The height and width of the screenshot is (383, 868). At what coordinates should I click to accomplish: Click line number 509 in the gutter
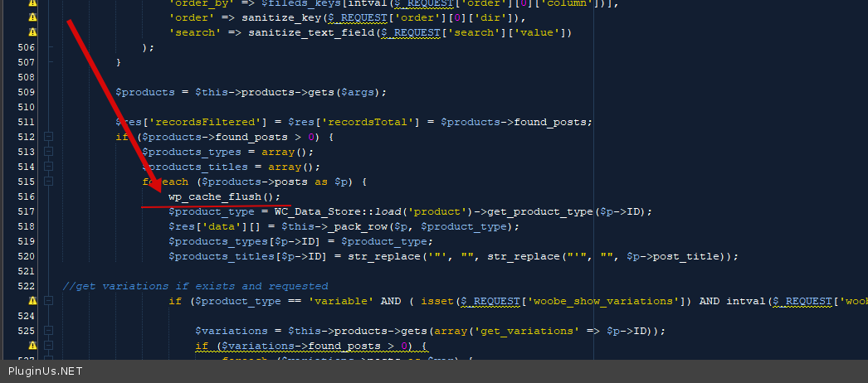25,92
